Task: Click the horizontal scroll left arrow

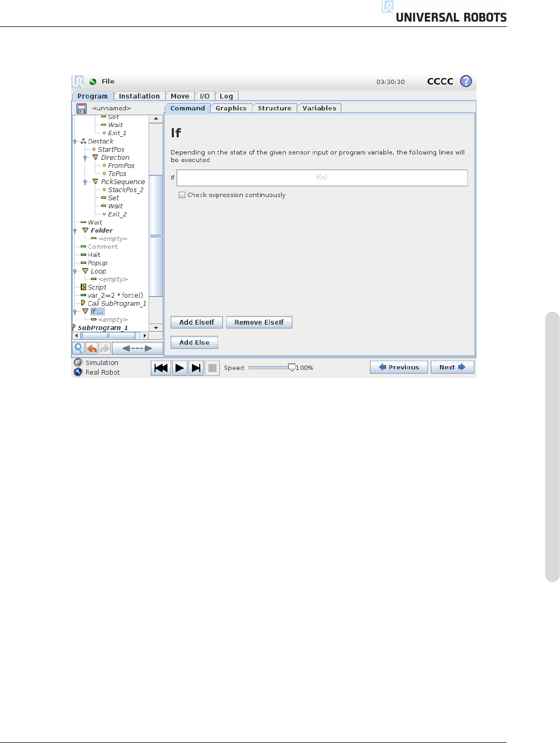Action: pyautogui.click(x=76, y=335)
